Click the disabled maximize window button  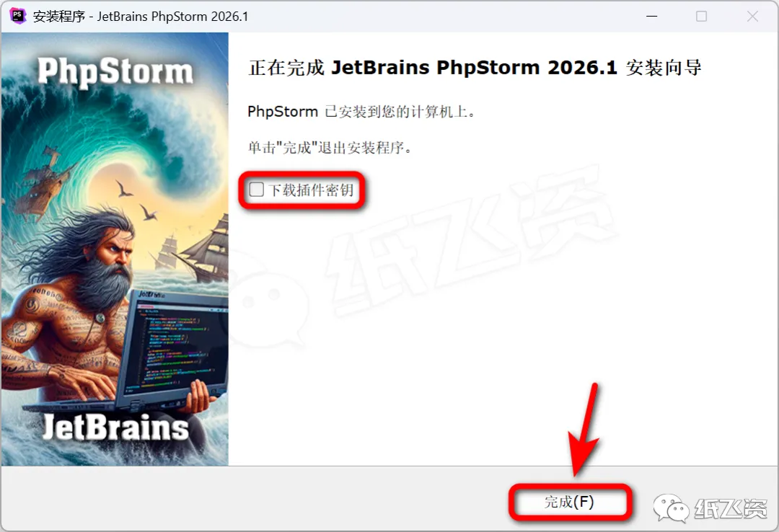click(702, 17)
